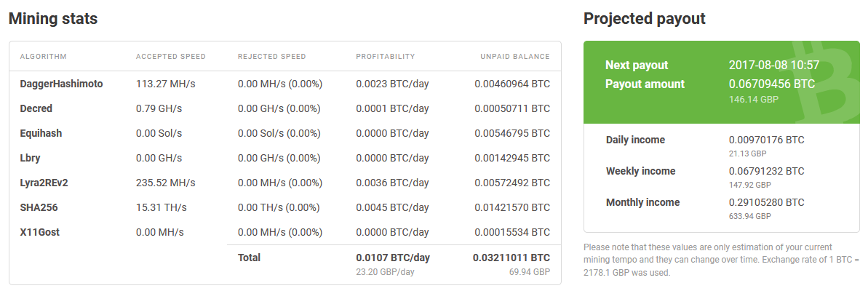The image size is (868, 299).
Task: Click the total unpaid balance 0.03211011 BTC
Action: [x=511, y=258]
